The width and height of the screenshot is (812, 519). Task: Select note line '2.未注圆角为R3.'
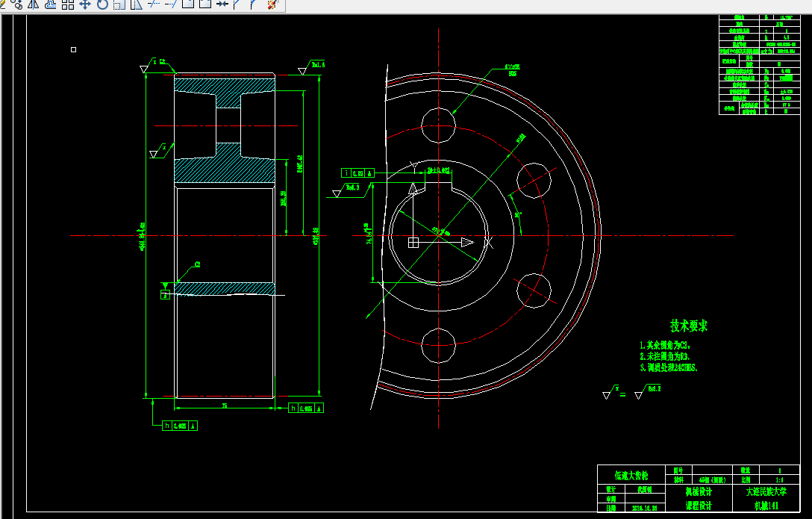(665, 356)
